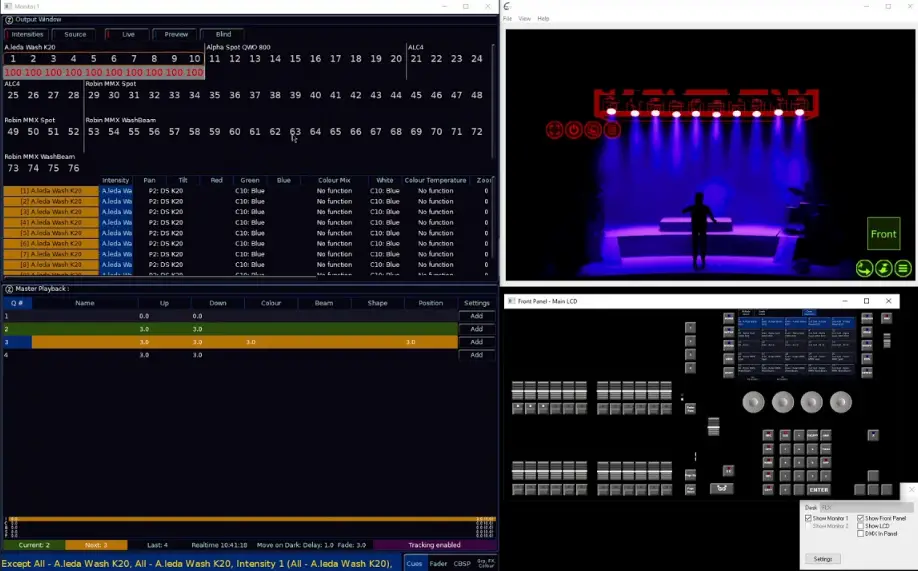Click the GO button on the front panel
This screenshot has height=571, width=918.
coord(721,488)
